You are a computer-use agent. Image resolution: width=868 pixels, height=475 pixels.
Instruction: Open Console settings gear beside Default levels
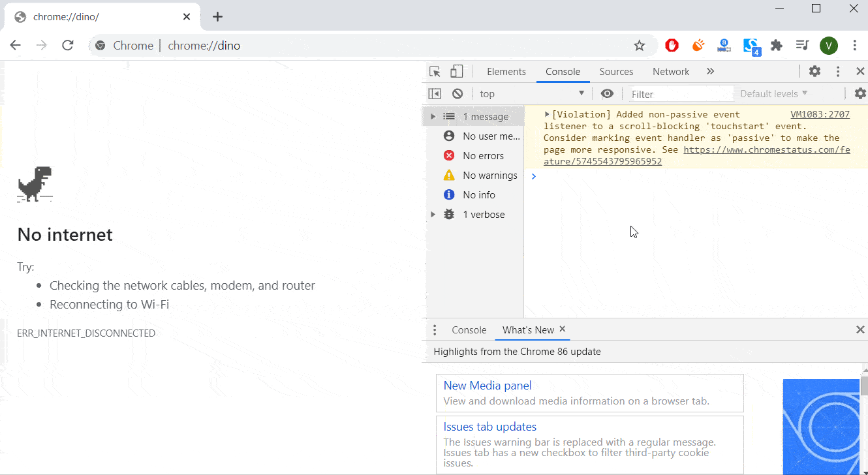860,94
